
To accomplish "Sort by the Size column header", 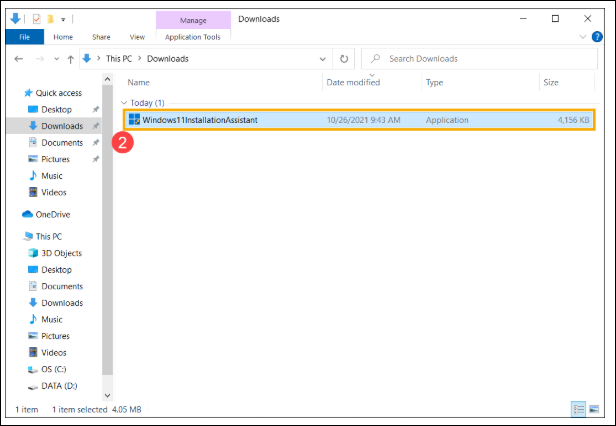I will pos(551,83).
